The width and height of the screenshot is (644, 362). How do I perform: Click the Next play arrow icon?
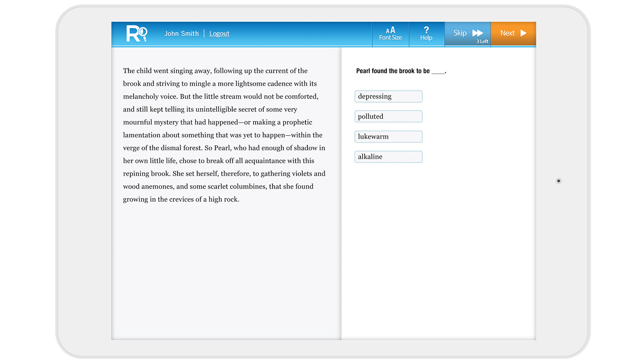[x=524, y=33]
